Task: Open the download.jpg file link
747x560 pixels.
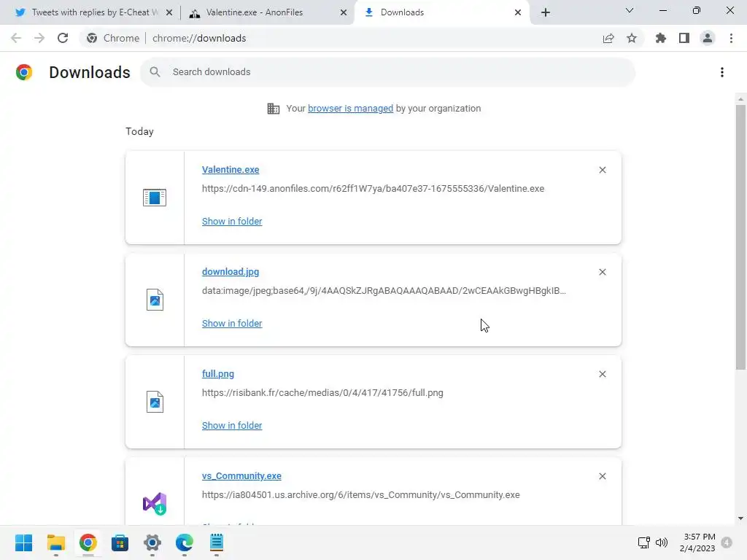Action: (231, 271)
